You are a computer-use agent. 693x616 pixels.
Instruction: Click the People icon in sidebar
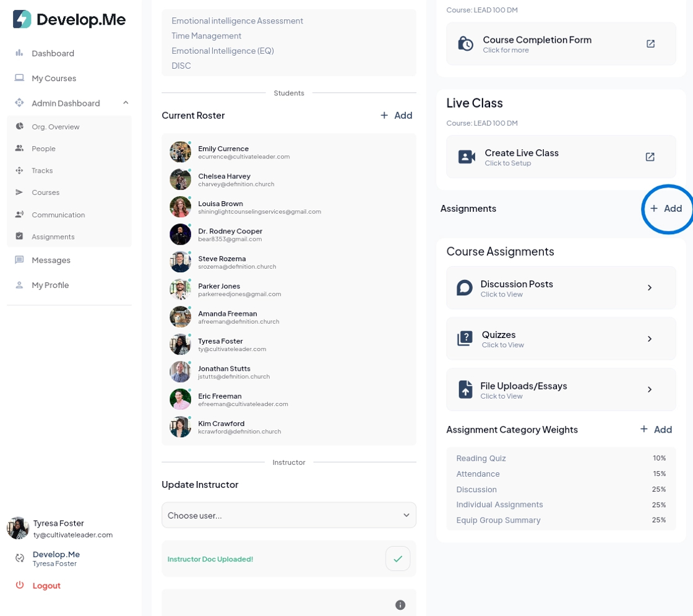tap(19, 149)
